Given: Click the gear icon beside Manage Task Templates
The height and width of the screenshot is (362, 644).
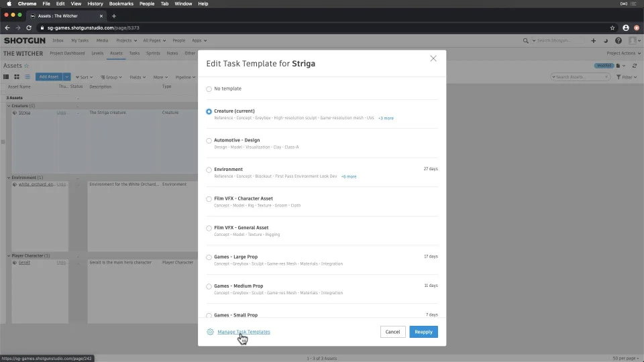Looking at the screenshot, I should click(210, 332).
